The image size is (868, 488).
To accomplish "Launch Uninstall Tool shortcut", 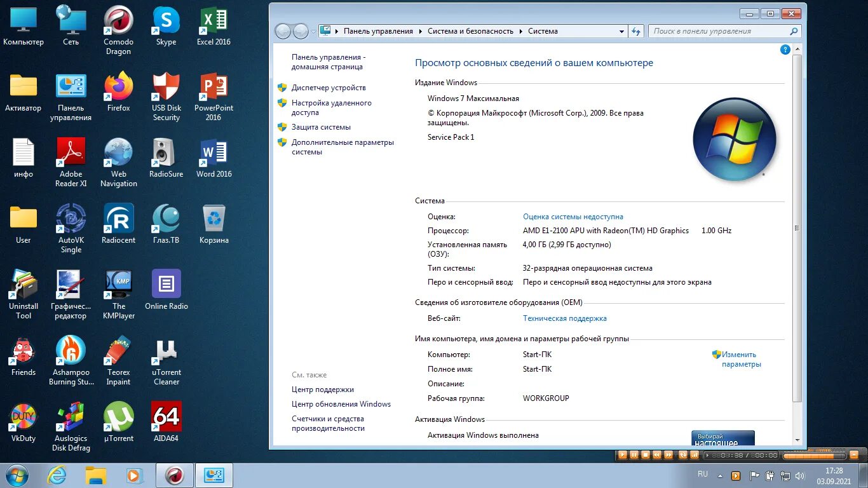I will pyautogui.click(x=24, y=294).
